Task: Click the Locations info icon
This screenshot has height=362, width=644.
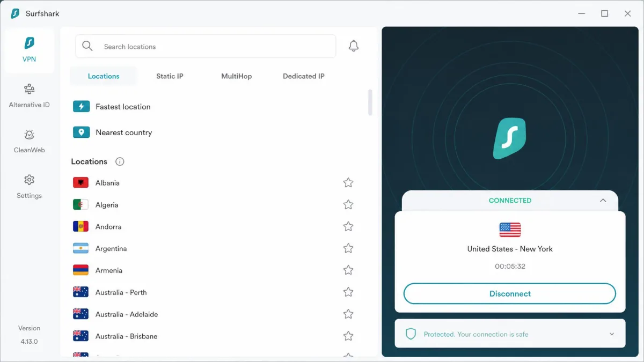Action: tap(120, 161)
